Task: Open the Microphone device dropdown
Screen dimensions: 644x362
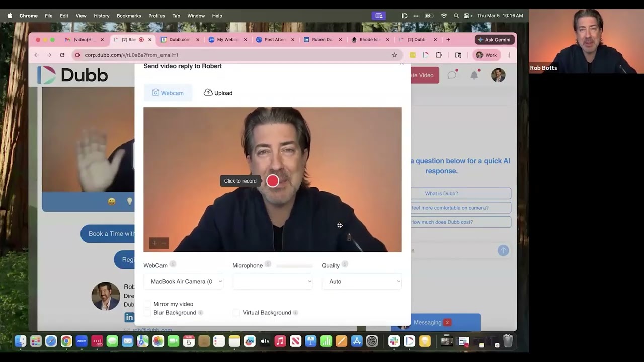Action: click(x=273, y=282)
